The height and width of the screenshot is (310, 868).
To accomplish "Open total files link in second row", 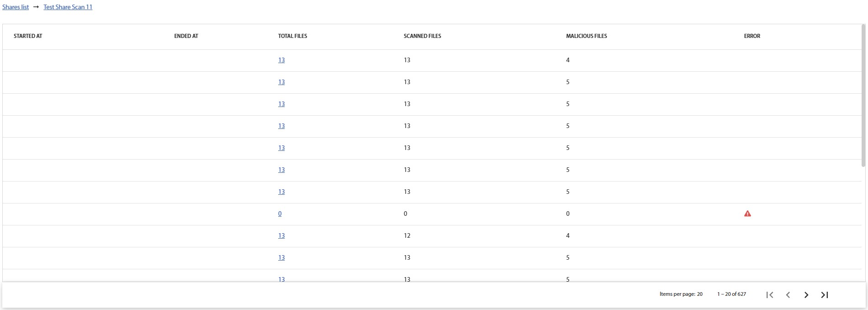I will point(281,82).
